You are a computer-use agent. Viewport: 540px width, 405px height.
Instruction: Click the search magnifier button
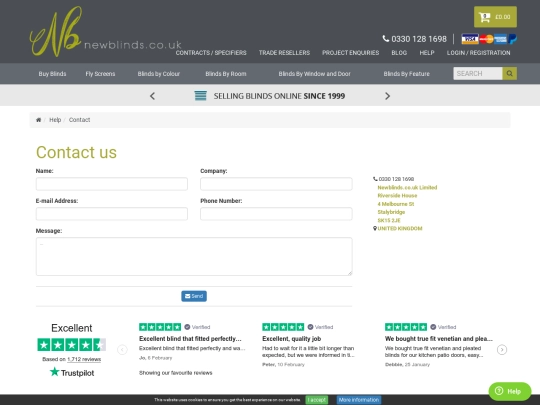point(509,73)
